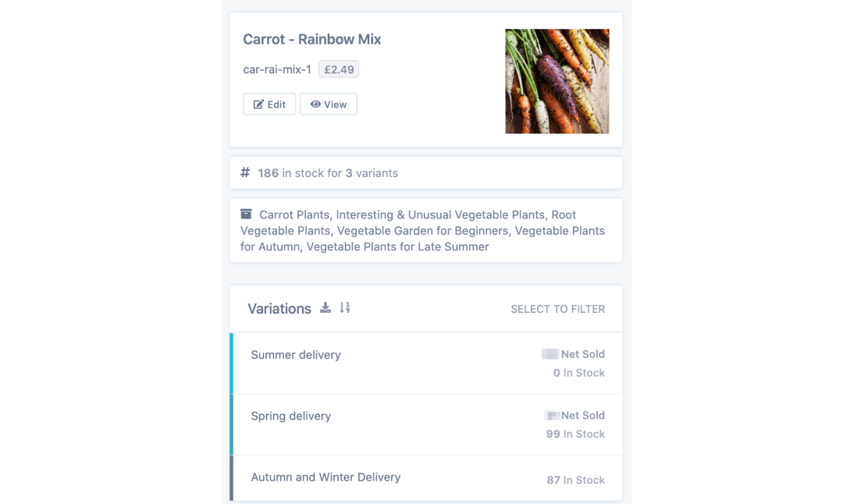
Task: Open the Carrot - Rainbow Mix product photo
Action: pyautogui.click(x=557, y=80)
